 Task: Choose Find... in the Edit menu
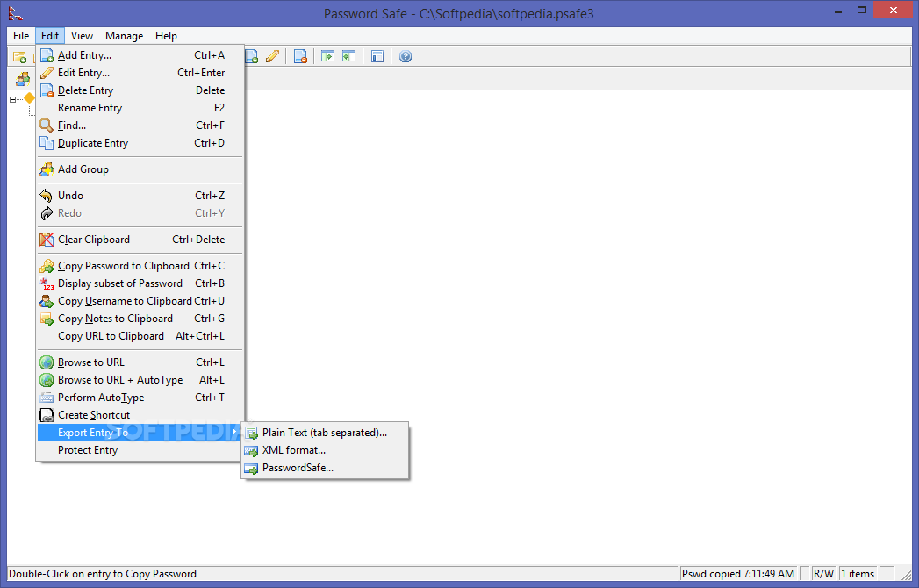pyautogui.click(x=140, y=125)
